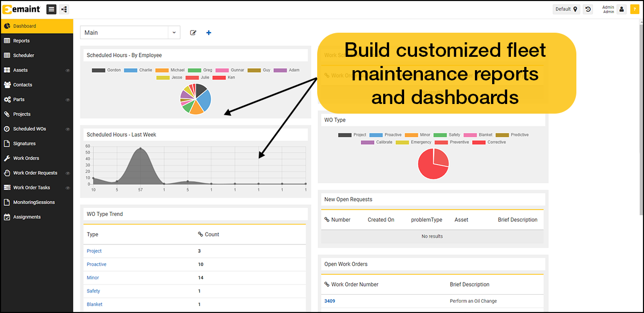Toggle the eye icon beside Parts
This screenshot has width=644, height=313.
click(68, 100)
